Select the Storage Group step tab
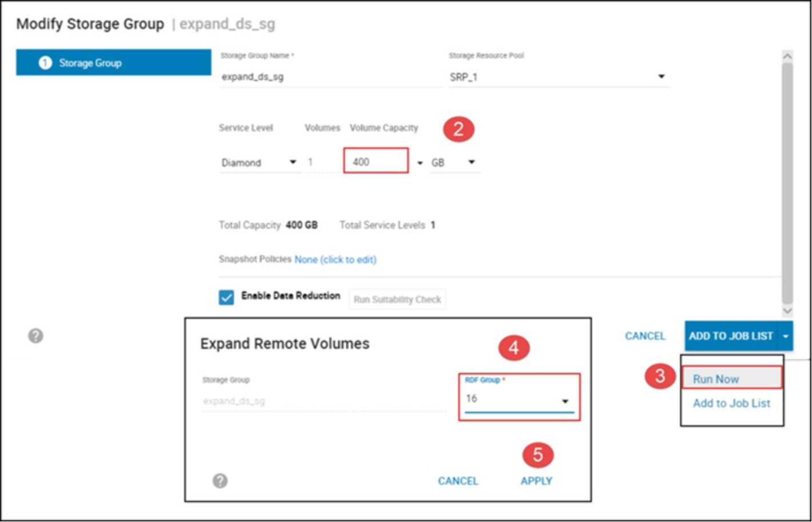The height and width of the screenshot is (522, 812). 114,63
